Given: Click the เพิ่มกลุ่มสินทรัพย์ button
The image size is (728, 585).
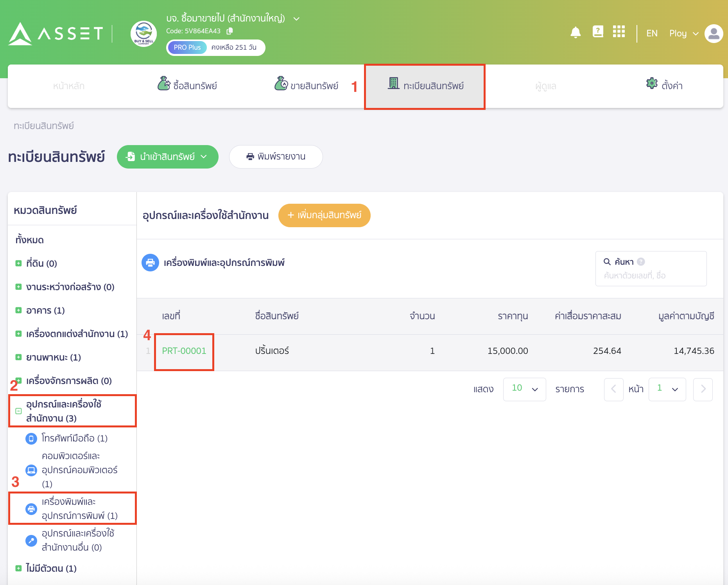Looking at the screenshot, I should [x=324, y=215].
